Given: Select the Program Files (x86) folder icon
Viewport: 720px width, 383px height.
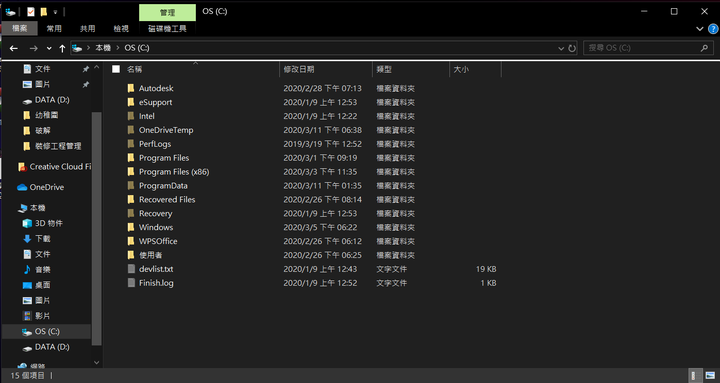Looking at the screenshot, I should point(131,172).
